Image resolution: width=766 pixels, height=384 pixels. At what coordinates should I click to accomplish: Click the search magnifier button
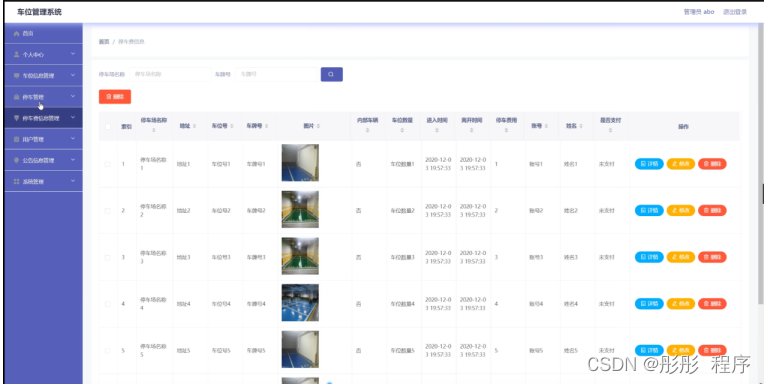[x=331, y=74]
